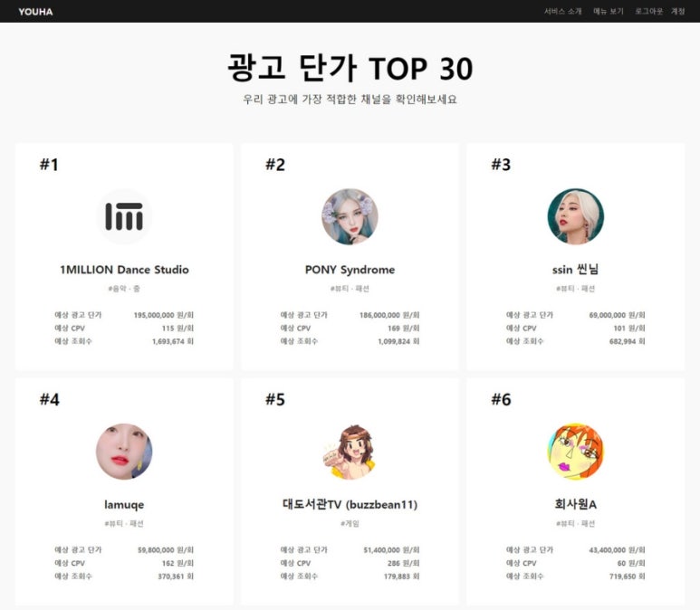The width and height of the screenshot is (700, 610).
Task: Select the 1,693,674 회 view count
Action: click(173, 341)
